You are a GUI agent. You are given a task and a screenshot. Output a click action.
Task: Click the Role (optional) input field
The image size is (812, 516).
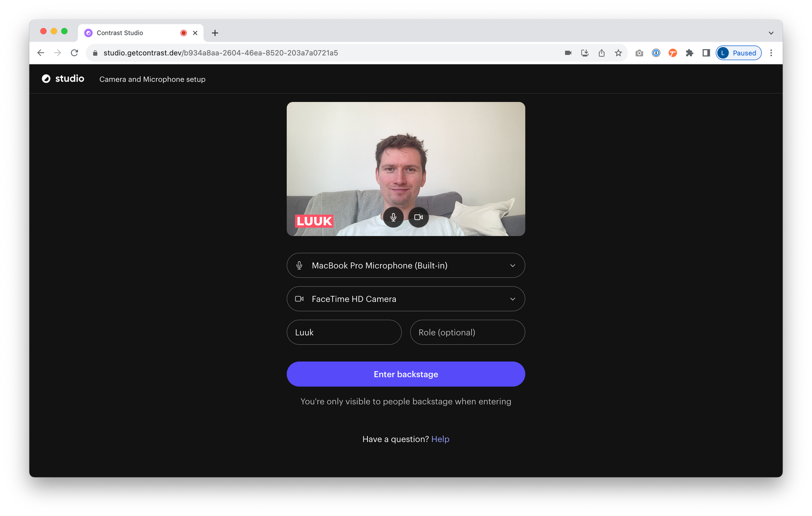(467, 332)
